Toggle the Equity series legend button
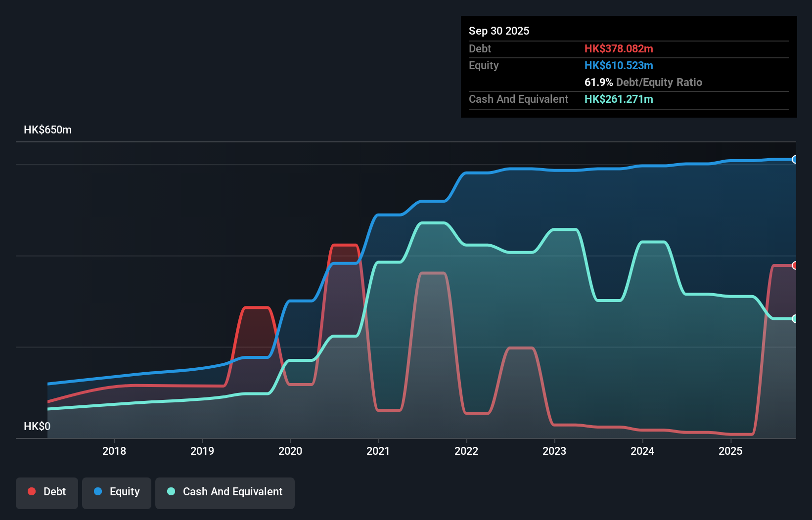Screen dimensions: 812x520 coord(116,492)
